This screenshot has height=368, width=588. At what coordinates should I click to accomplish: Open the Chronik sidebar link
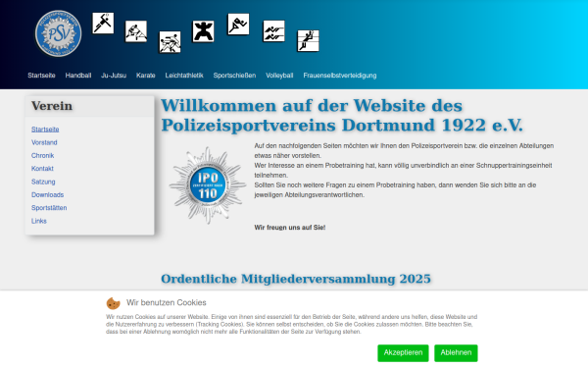(43, 155)
